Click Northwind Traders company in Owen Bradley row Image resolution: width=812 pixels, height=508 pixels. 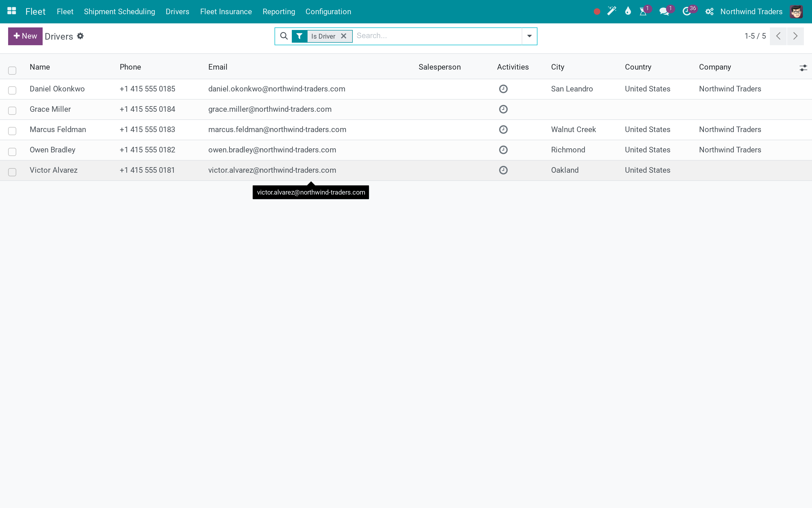(x=730, y=150)
